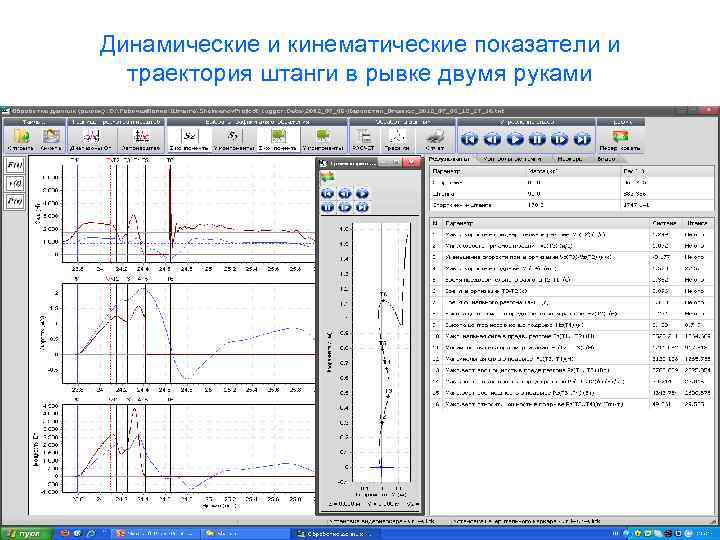Click the first quick launch icon
Screen dimensions: 720x540
[x=65, y=534]
